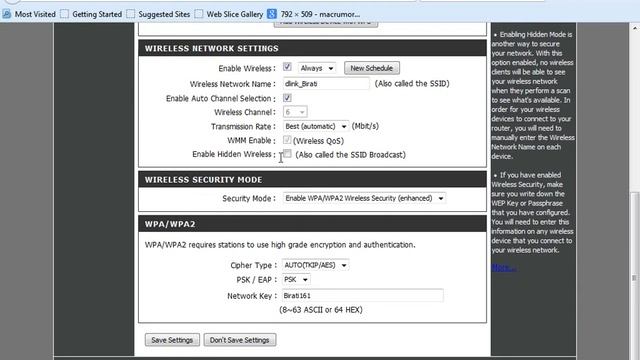Open the Suggested Sites bookmark
This screenshot has height=360, width=640.
(158, 14)
